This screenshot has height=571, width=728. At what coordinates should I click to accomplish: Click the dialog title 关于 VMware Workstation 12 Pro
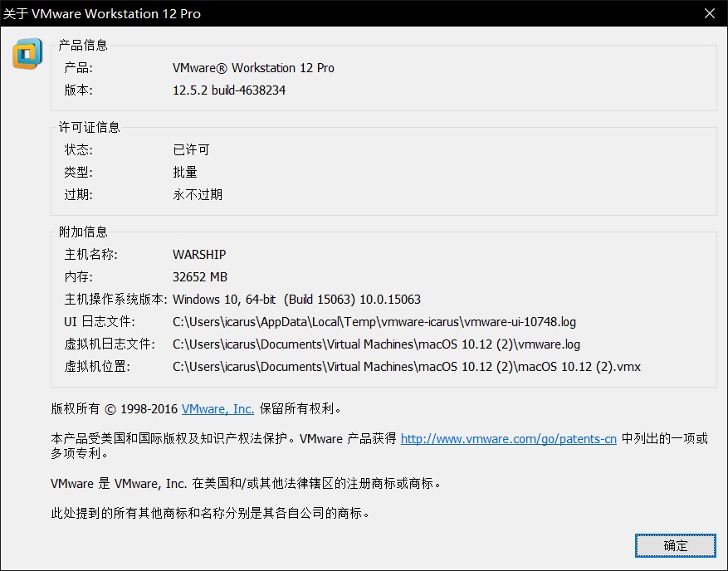(102, 13)
